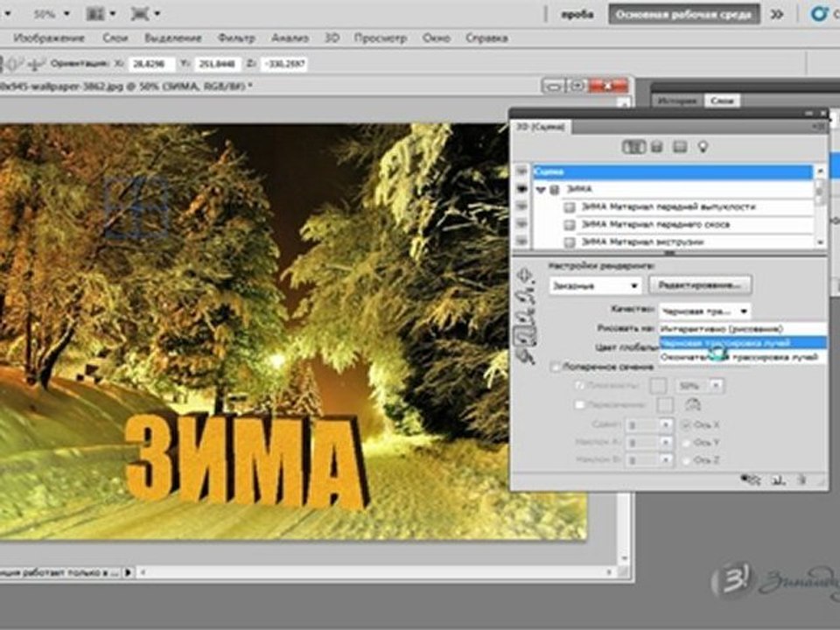Open the Фильтр menu
Screen dimensions: 840x630
pos(236,38)
